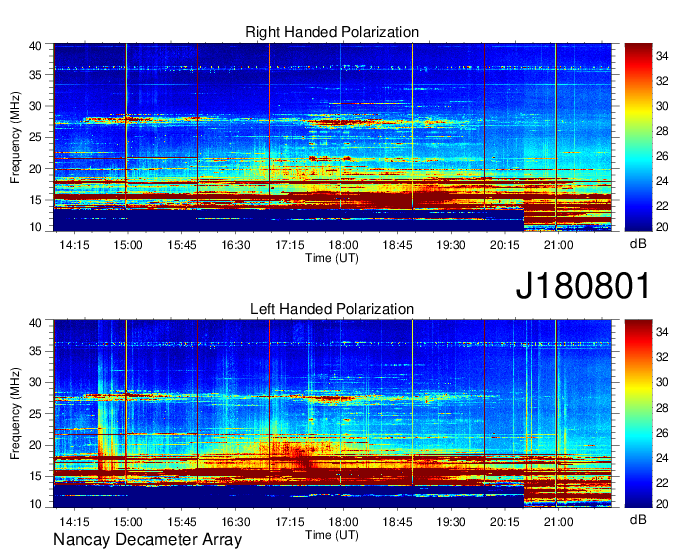Click the 18:45 time tick on Left Handed plot
The height and width of the screenshot is (552, 680).
click(397, 522)
